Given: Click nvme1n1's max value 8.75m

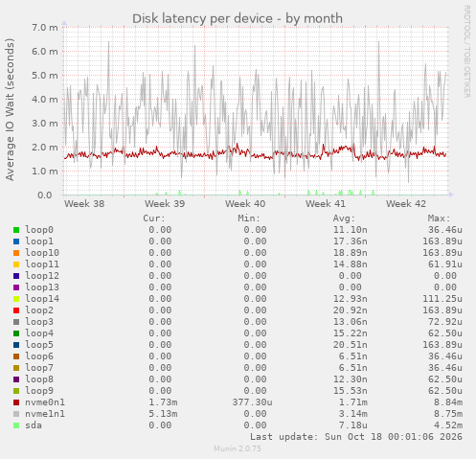Looking at the screenshot, I should pos(448,414).
